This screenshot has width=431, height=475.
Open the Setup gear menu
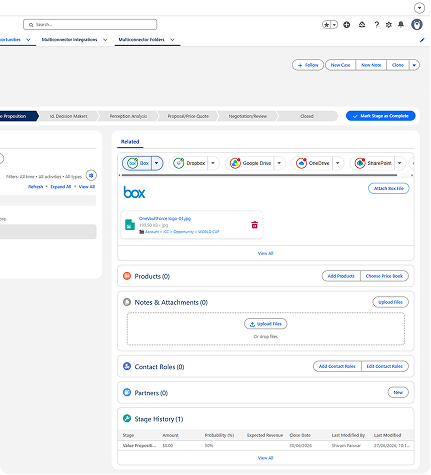click(x=389, y=25)
